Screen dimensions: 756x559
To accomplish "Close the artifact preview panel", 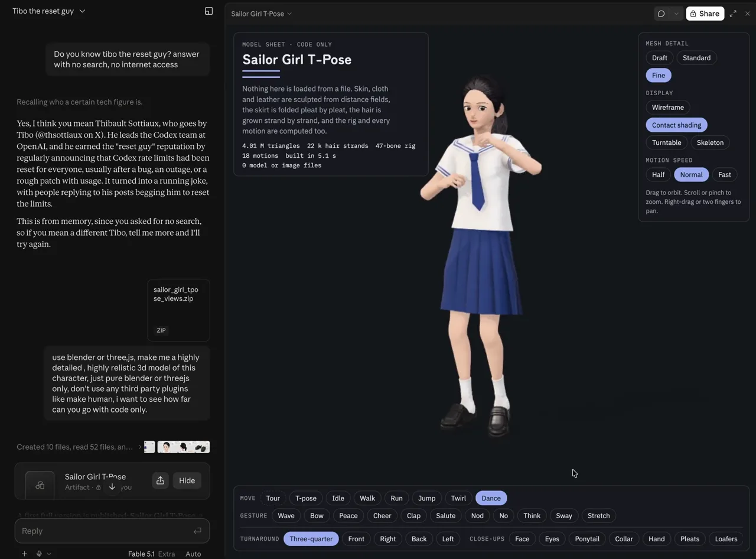I will (x=748, y=14).
